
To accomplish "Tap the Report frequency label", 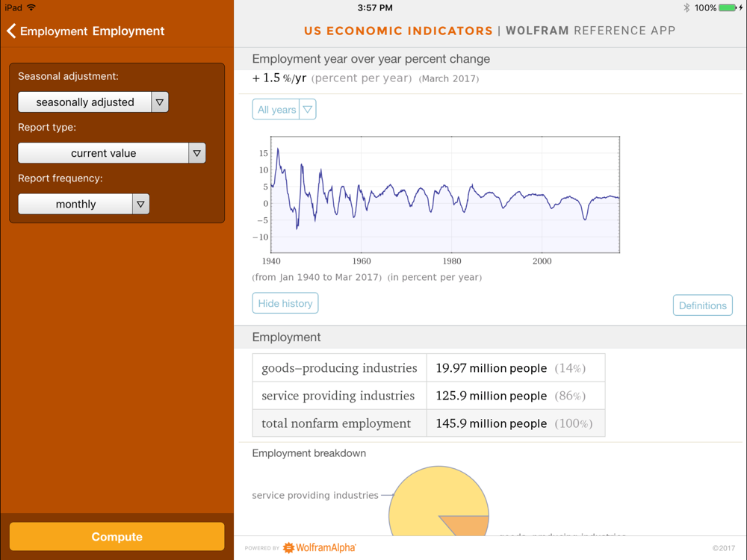I will [60, 178].
